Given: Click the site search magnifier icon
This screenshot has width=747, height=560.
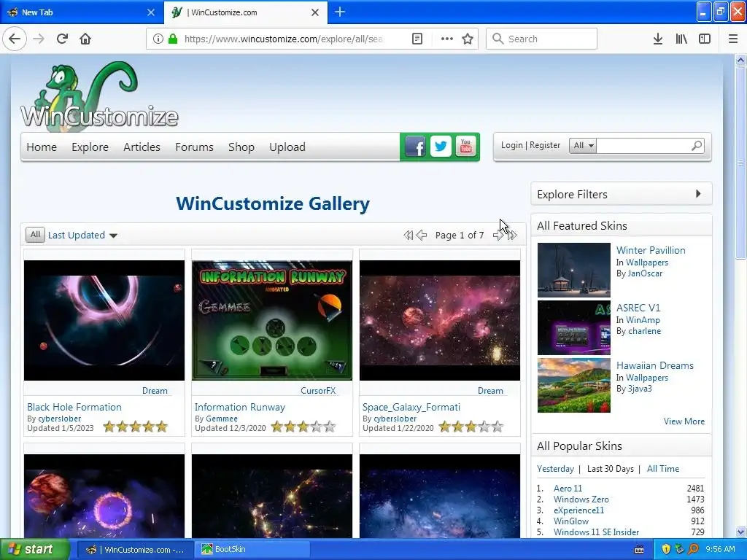Looking at the screenshot, I should tap(697, 145).
